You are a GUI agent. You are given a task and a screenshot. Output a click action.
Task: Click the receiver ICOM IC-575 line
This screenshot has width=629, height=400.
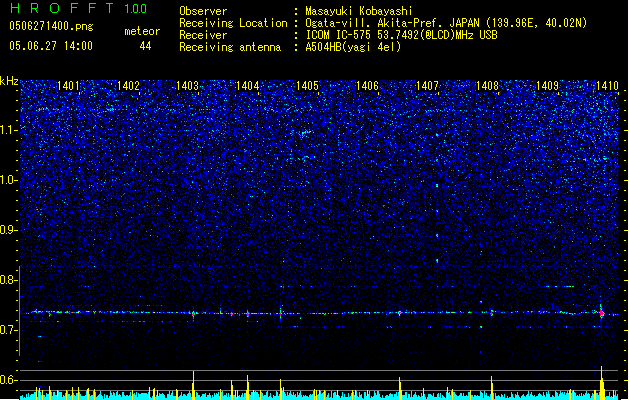[x=401, y=35]
